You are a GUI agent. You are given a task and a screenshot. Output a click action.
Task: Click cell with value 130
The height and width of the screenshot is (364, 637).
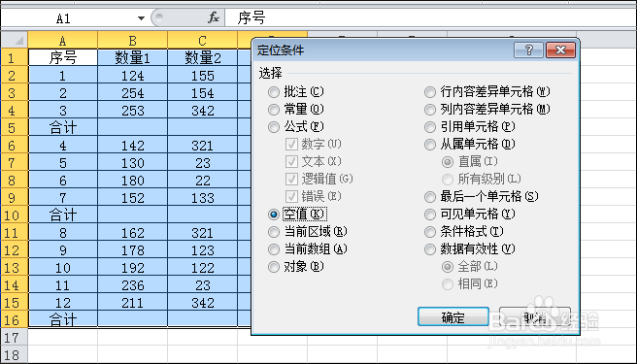coord(132,162)
